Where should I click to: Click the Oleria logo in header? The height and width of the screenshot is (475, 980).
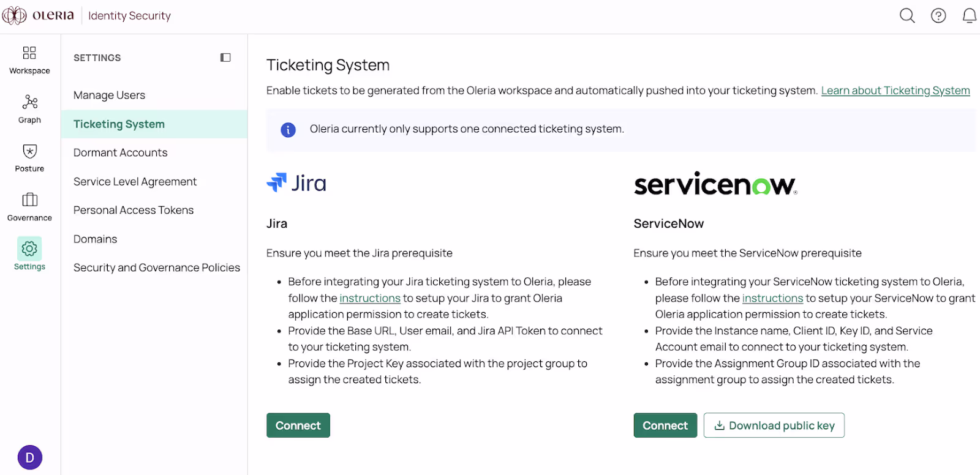pyautogui.click(x=38, y=15)
